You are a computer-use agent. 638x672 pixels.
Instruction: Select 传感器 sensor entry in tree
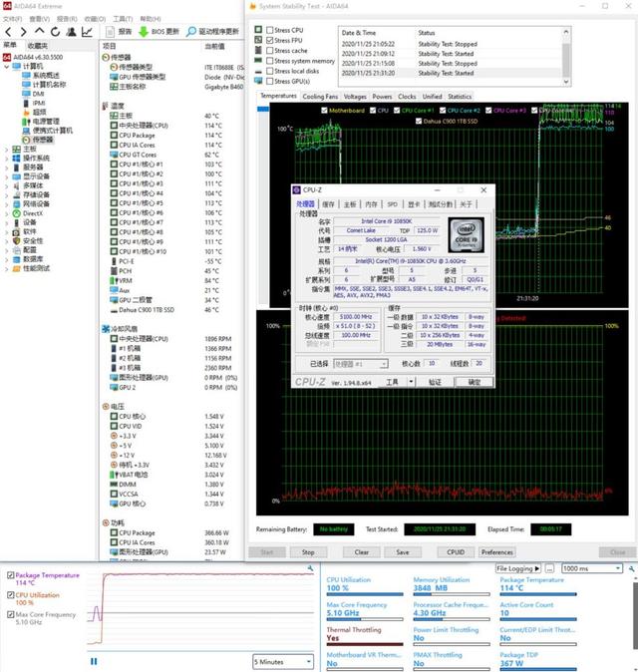[x=38, y=140]
